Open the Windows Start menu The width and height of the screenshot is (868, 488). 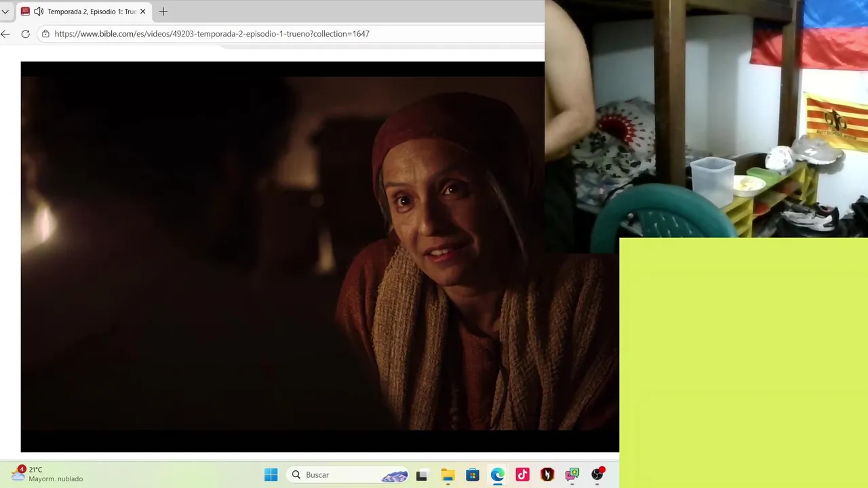[x=271, y=474]
